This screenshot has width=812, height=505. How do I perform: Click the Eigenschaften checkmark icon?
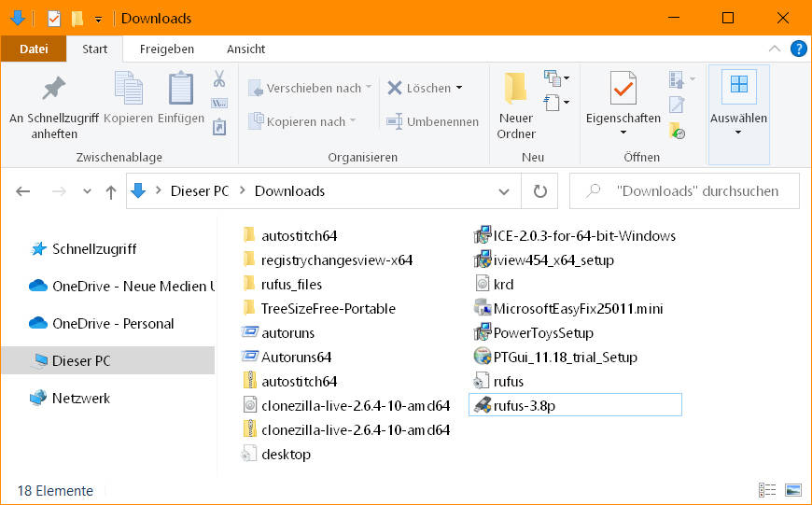coord(623,88)
